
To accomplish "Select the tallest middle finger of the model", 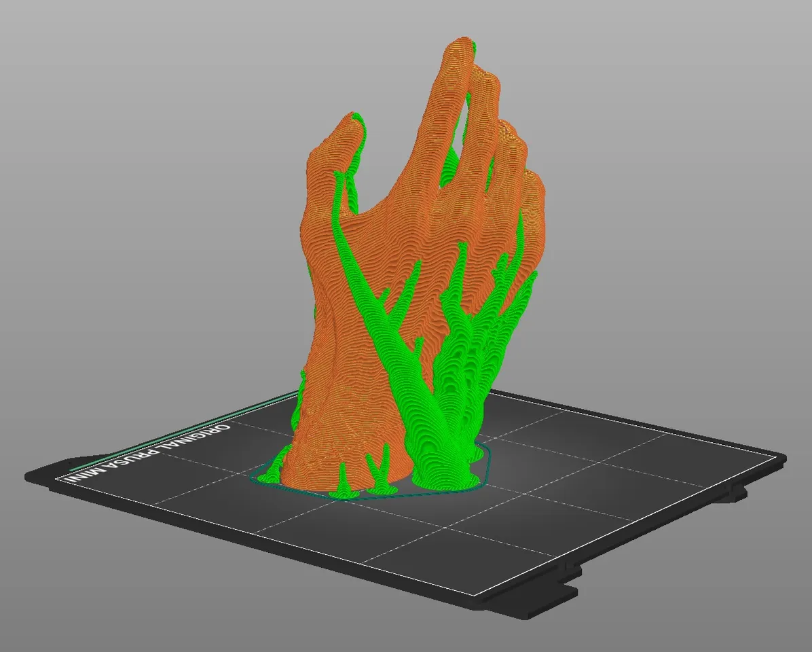I will [x=455, y=81].
